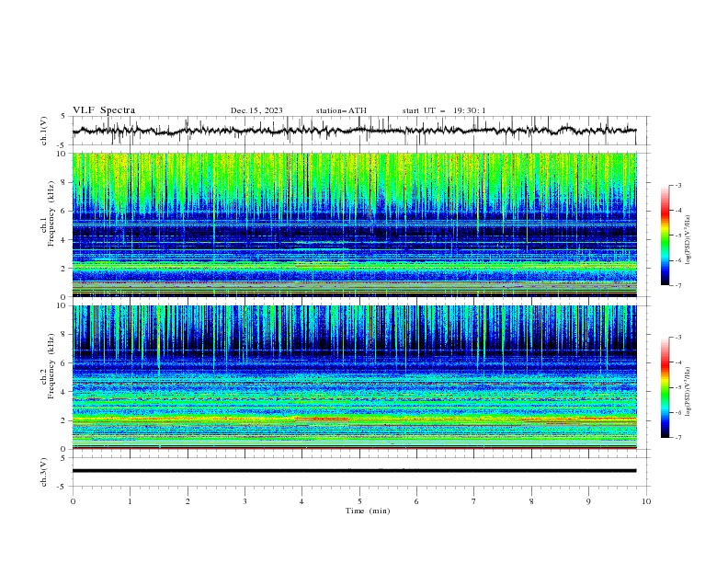Click the 'start UT = 19:30:1' label
Screen dimensions: 728x563
(444, 110)
